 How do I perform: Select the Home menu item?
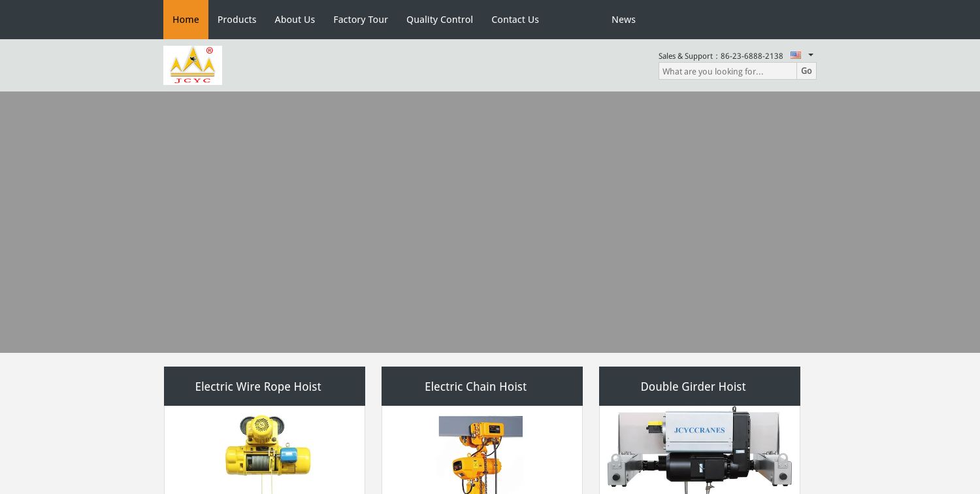click(x=186, y=20)
